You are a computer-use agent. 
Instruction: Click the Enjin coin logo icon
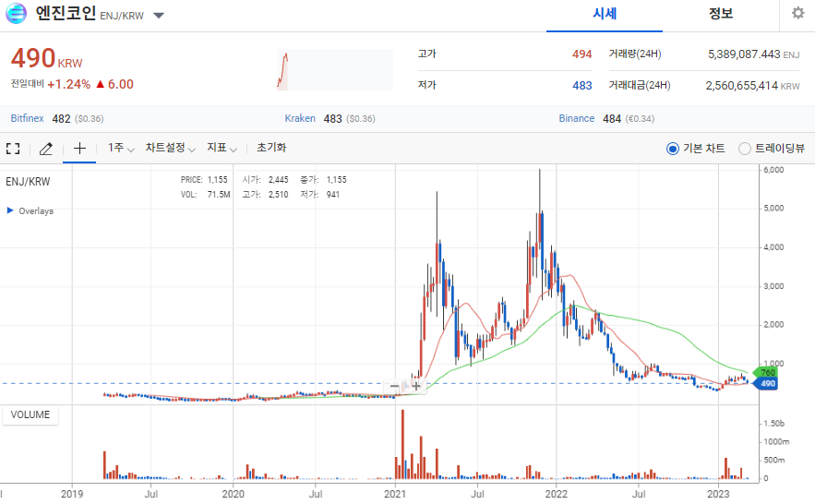(16, 14)
